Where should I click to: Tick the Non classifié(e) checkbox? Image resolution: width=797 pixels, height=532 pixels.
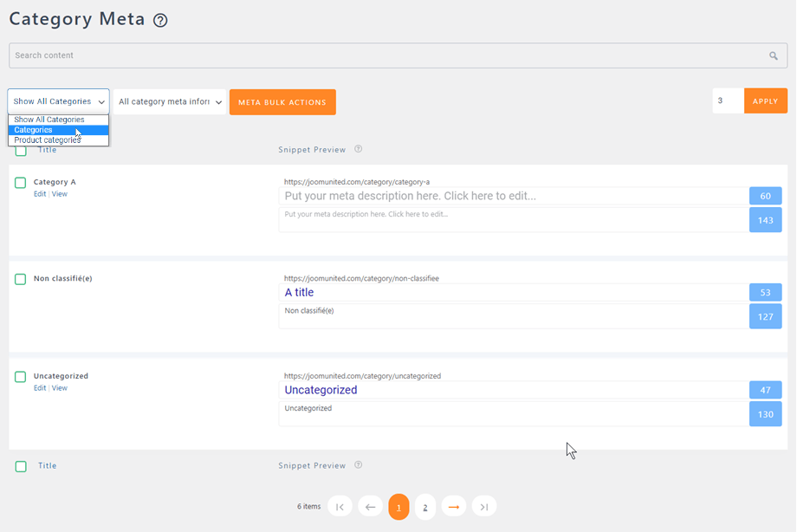(21, 280)
